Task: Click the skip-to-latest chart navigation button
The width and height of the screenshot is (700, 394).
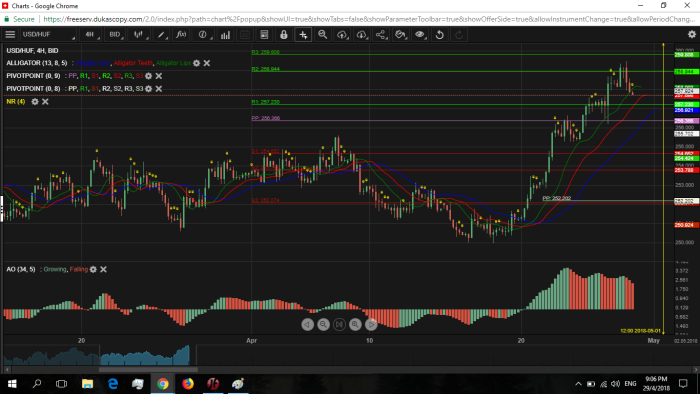Action: (x=339, y=324)
